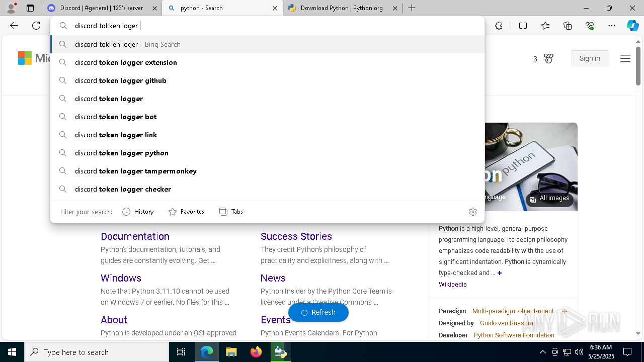This screenshot has height=362, width=644.
Task: Open Task View on taskbar
Action: tap(181, 352)
